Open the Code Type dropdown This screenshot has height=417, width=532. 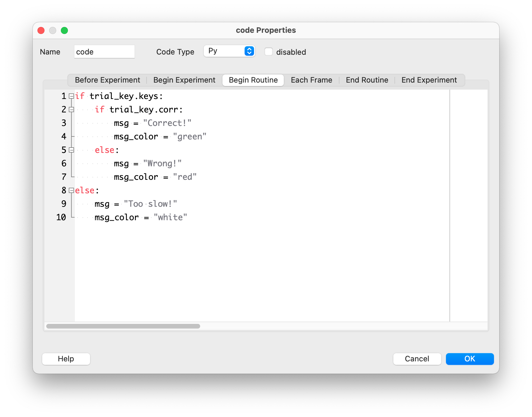pyautogui.click(x=229, y=51)
